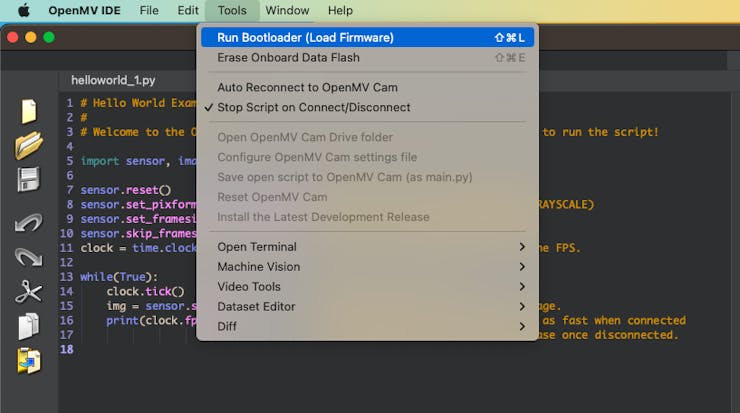Select Run Bootloader (Load Firmware)
This screenshot has width=740, height=413.
[x=367, y=37]
